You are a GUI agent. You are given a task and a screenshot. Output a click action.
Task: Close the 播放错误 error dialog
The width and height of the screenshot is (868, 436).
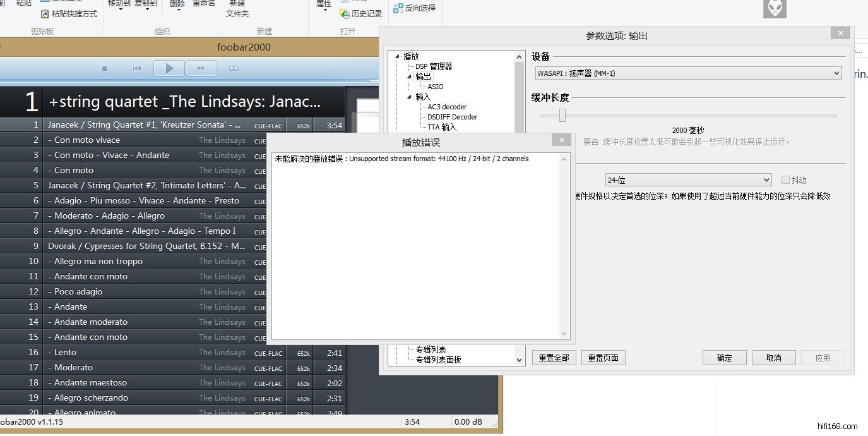pyautogui.click(x=561, y=141)
